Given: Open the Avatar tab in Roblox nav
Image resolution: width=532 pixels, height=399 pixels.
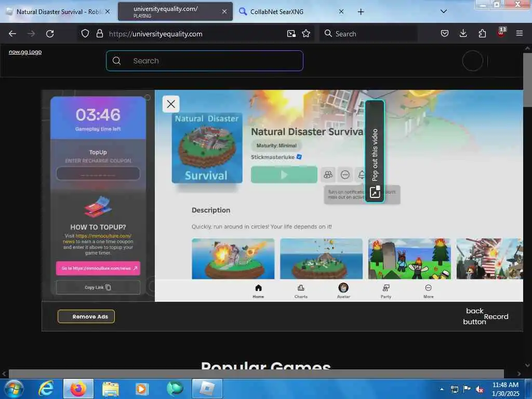Looking at the screenshot, I should click(x=343, y=291).
